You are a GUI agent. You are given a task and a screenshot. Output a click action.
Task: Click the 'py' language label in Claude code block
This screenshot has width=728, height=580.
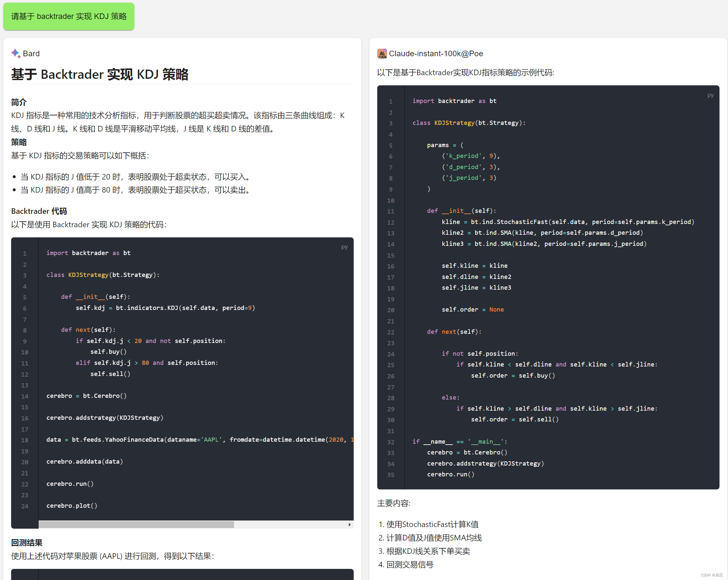710,95
